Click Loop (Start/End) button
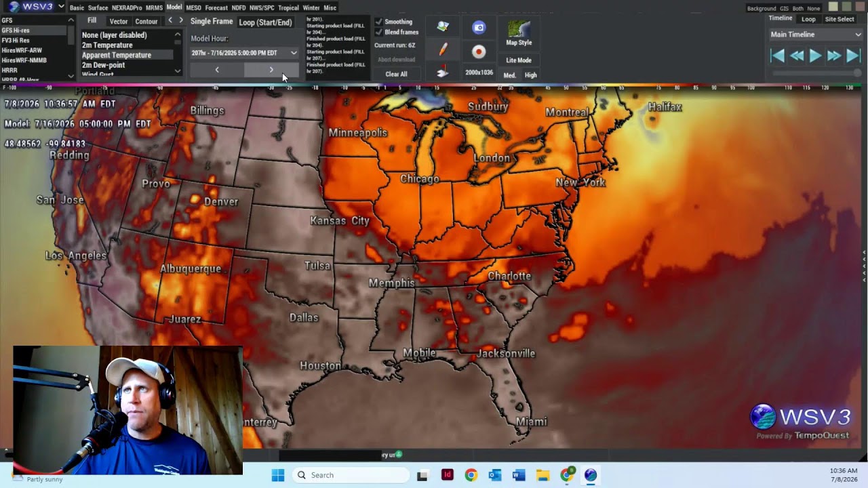This screenshot has height=488, width=868. click(265, 22)
